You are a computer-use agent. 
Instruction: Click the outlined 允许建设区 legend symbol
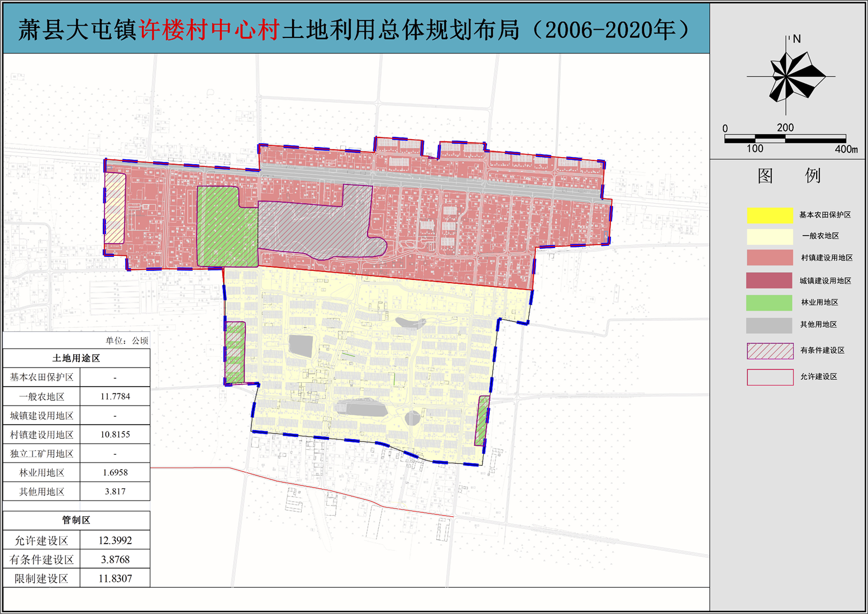click(x=770, y=377)
